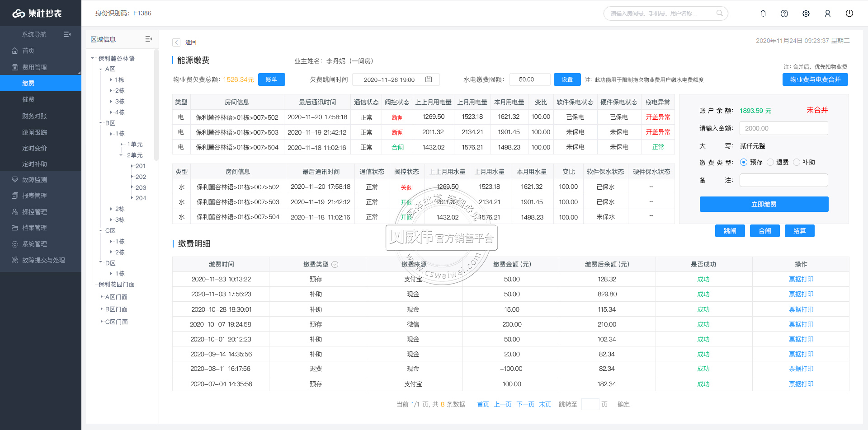Click the 请输入金额 input field
This screenshot has height=430, width=868.
[x=783, y=128]
